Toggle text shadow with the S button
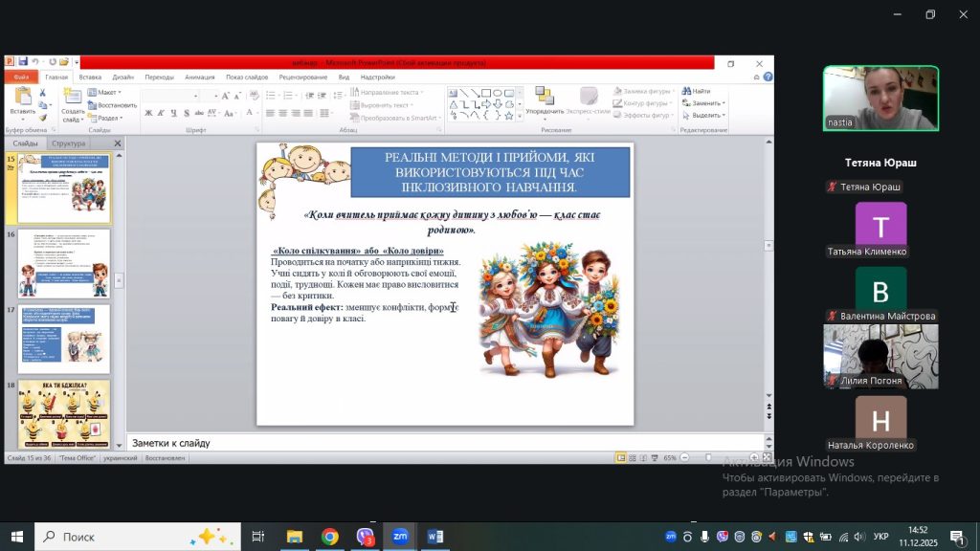The height and width of the screenshot is (551, 980). (x=188, y=113)
